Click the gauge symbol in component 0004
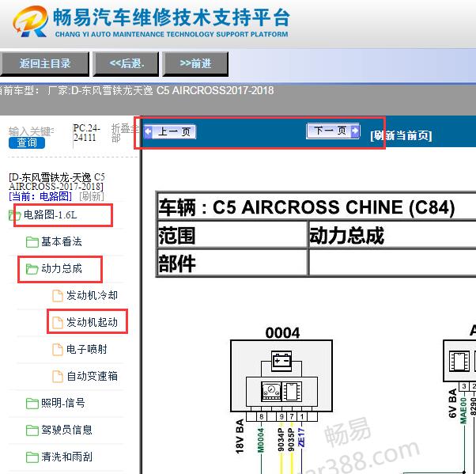This screenshot has height=474, width=476. pos(270,392)
